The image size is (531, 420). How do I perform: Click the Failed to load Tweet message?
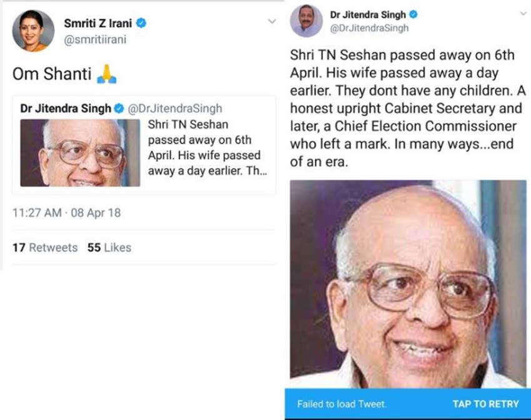click(342, 404)
